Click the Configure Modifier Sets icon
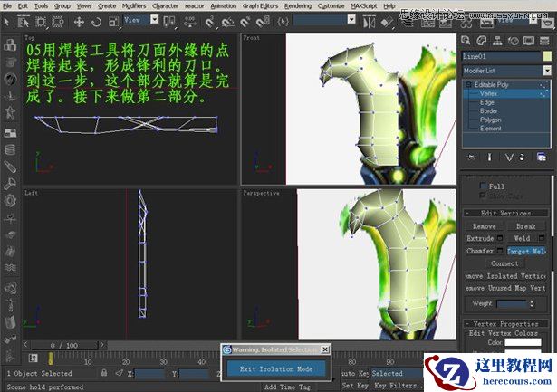 (542, 157)
